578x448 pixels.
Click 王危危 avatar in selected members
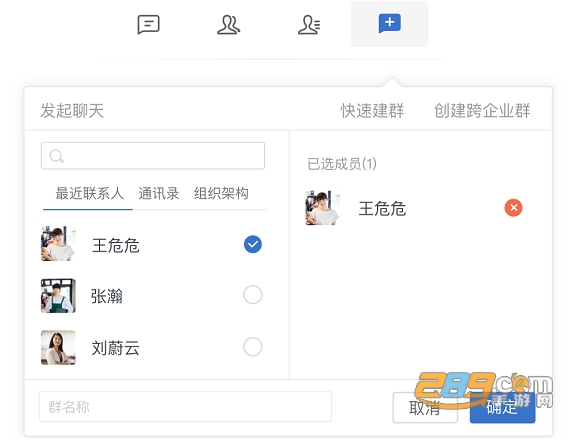pyautogui.click(x=323, y=208)
